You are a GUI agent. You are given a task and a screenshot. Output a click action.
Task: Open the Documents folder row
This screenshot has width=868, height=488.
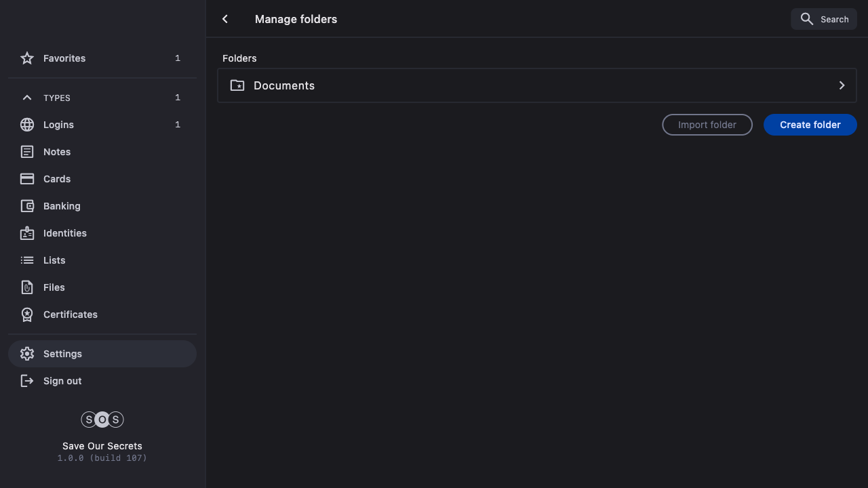click(x=536, y=85)
